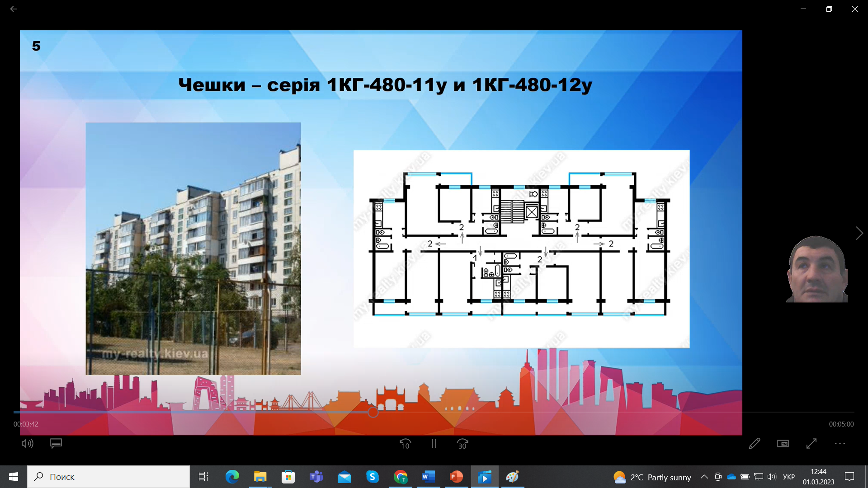Switch the УКР input language
868x488 pixels.
(789, 477)
